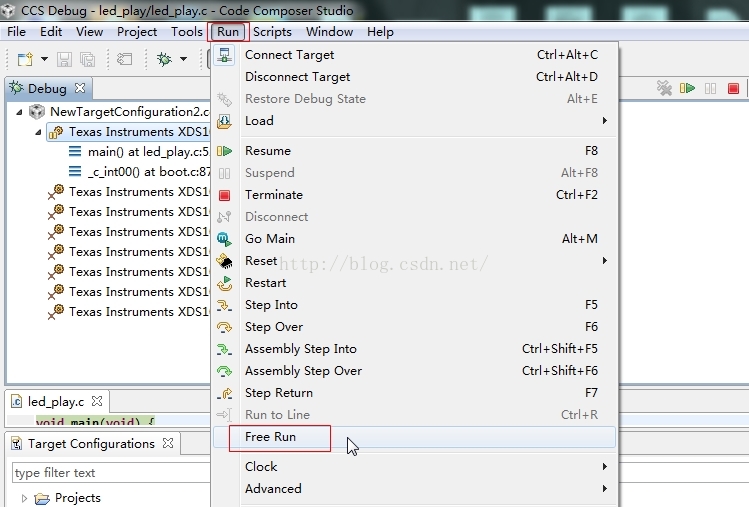Select Step Over menu entry

415,327
